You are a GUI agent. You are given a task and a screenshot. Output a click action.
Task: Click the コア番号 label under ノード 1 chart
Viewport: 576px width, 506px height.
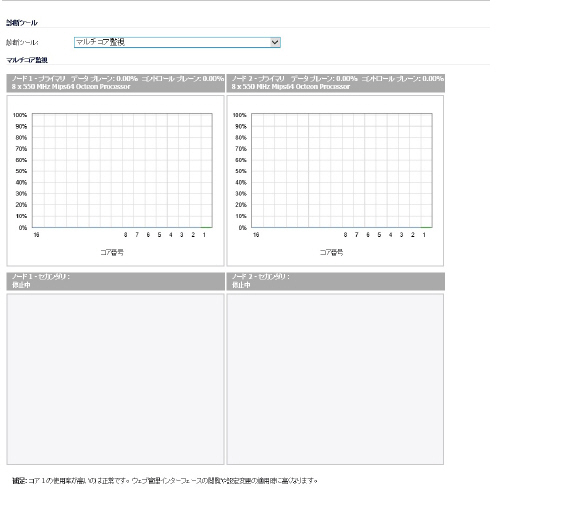pyautogui.click(x=112, y=252)
